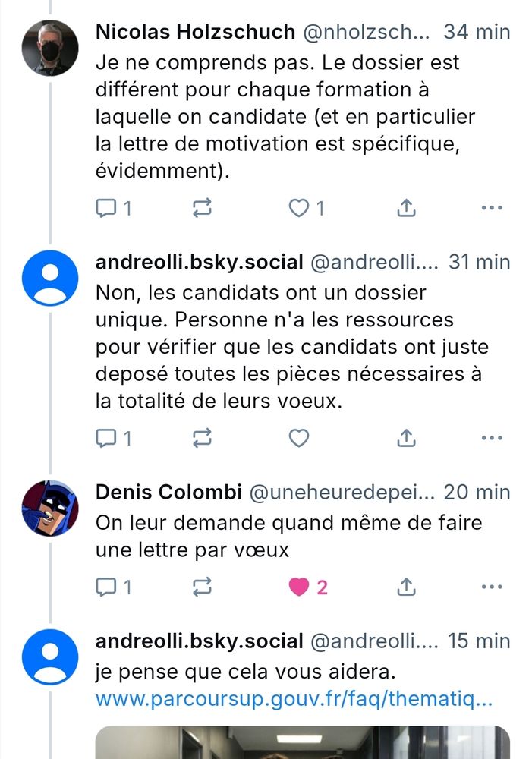532x759 pixels.
Task: Open more options menu on Denis Colombi's post
Action: click(493, 586)
